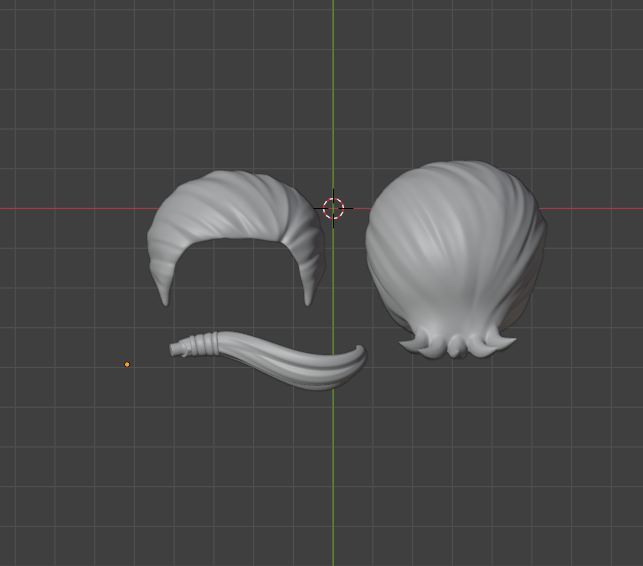Select the round back hair mesh

click(x=455, y=250)
